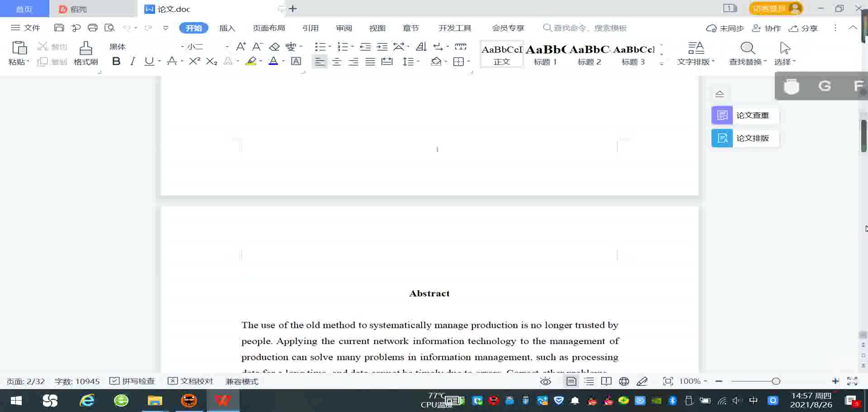
Task: Click the 未同步 sync status button
Action: [x=725, y=28]
